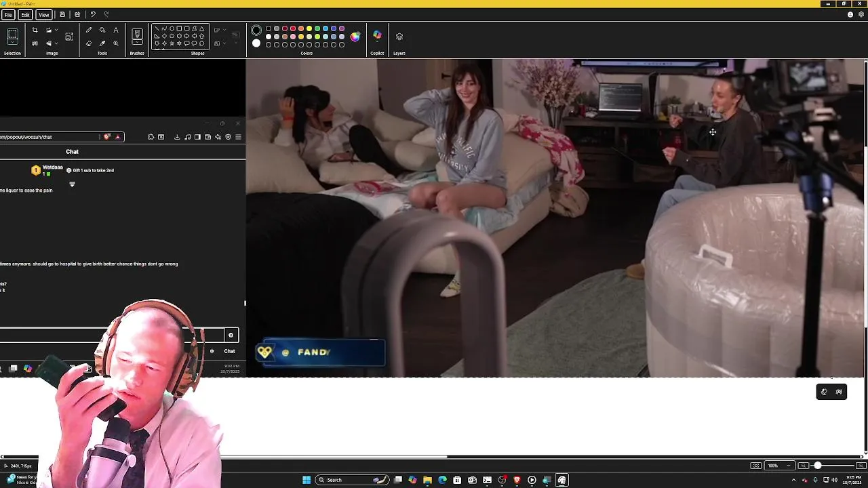The height and width of the screenshot is (488, 868).
Task: Click the Share icon next to Save
Action: pos(77,14)
